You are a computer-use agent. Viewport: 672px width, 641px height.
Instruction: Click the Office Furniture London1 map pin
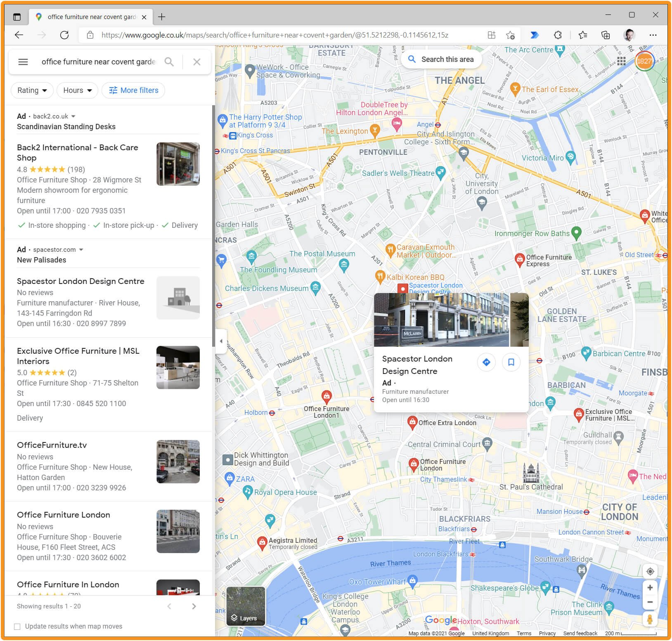[327, 396]
